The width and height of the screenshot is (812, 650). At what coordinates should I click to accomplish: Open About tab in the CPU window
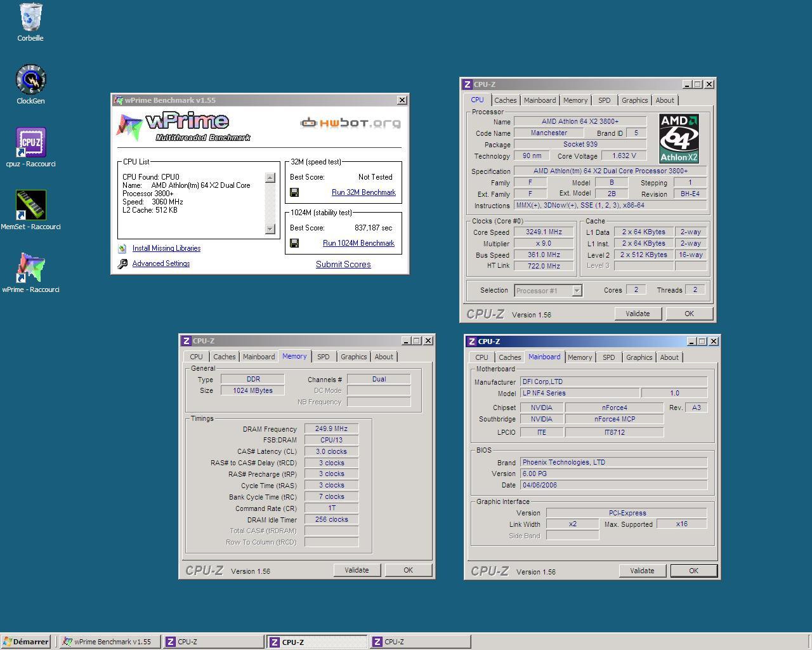(665, 100)
